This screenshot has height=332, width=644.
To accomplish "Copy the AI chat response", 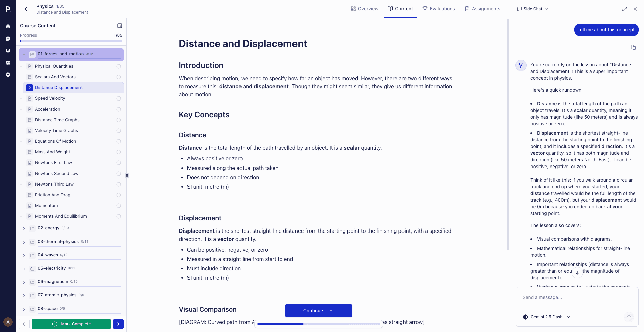I will tap(634, 47).
